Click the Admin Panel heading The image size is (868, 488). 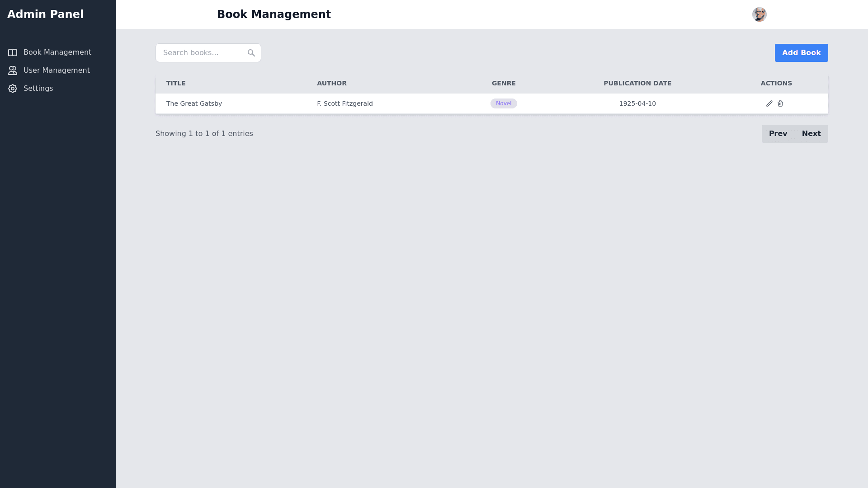click(45, 14)
